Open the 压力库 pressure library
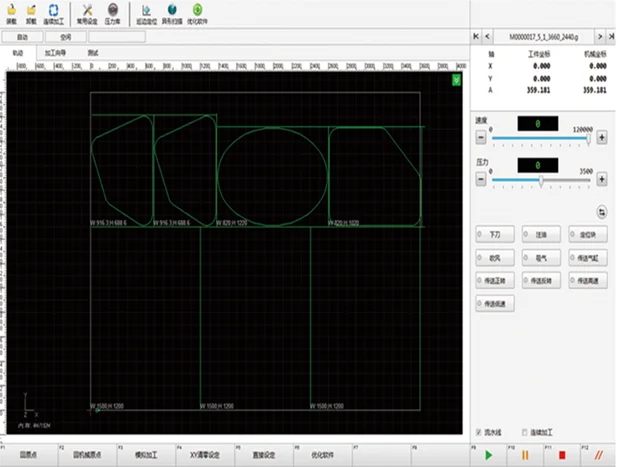618x467 pixels. [113, 13]
